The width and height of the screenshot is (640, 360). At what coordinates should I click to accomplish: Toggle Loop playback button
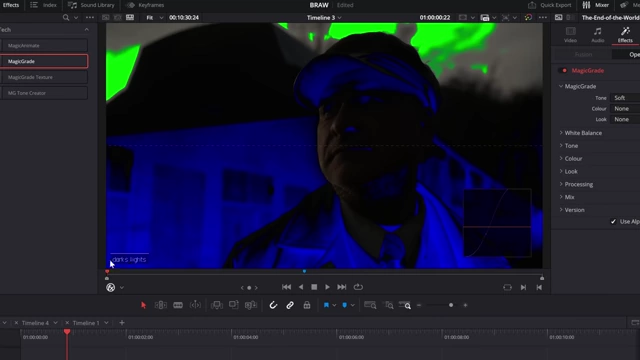pyautogui.click(x=358, y=287)
